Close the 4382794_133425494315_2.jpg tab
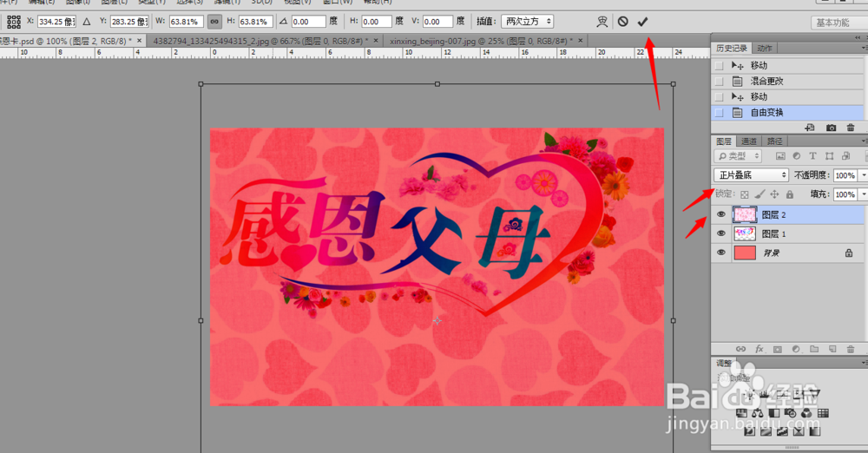 tap(376, 41)
